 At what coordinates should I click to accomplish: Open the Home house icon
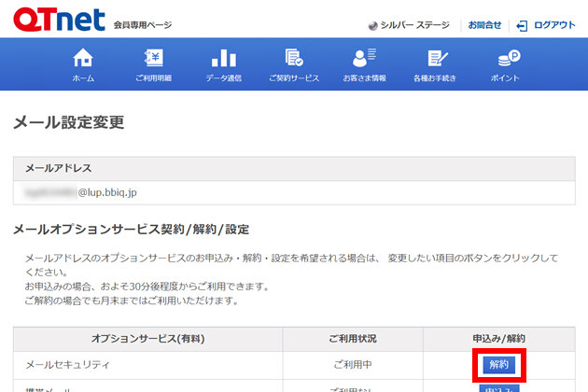click(x=83, y=58)
